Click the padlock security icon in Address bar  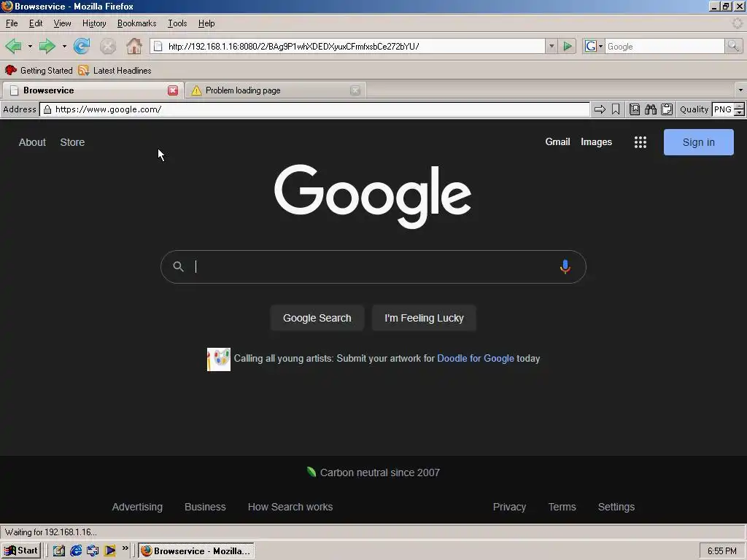coord(47,109)
